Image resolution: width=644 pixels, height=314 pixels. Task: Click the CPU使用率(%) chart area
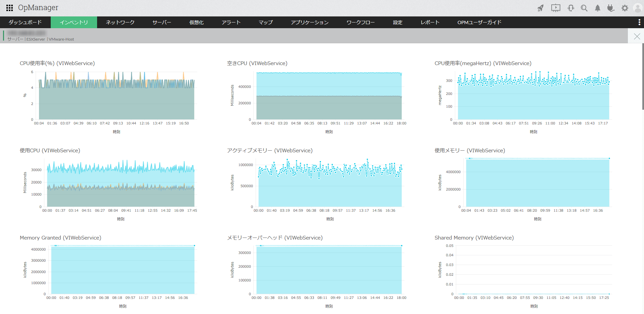pyautogui.click(x=117, y=96)
